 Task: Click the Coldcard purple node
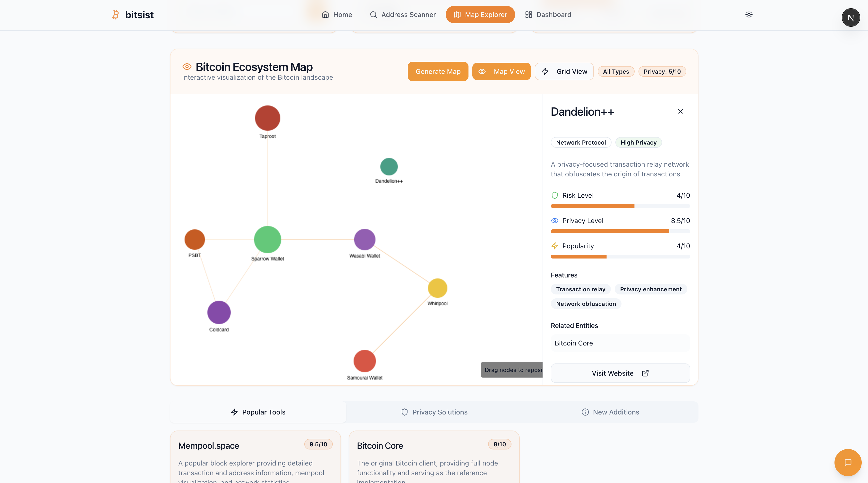[x=219, y=312]
